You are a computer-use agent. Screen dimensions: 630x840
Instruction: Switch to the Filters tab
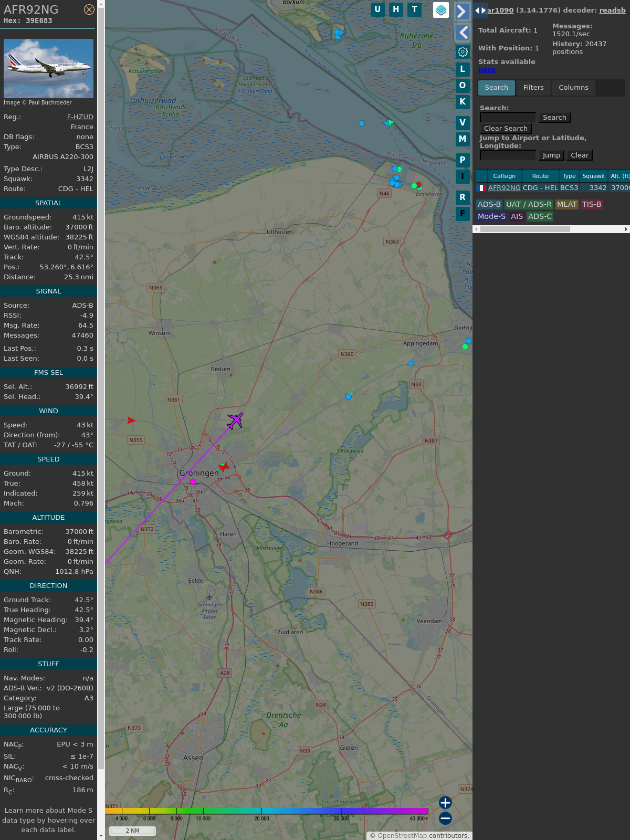tap(533, 88)
